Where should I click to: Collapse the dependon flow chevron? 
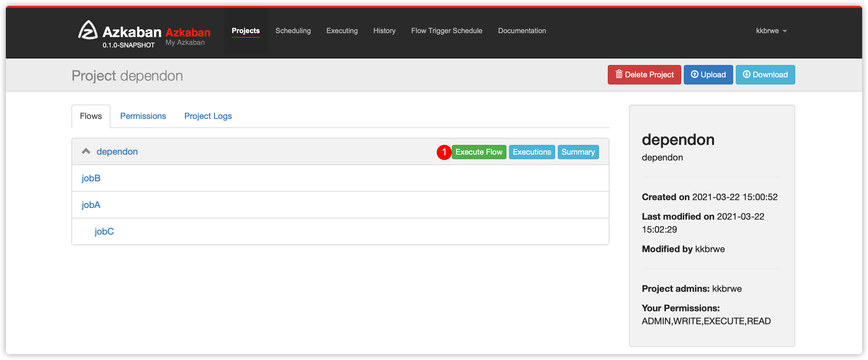click(86, 151)
